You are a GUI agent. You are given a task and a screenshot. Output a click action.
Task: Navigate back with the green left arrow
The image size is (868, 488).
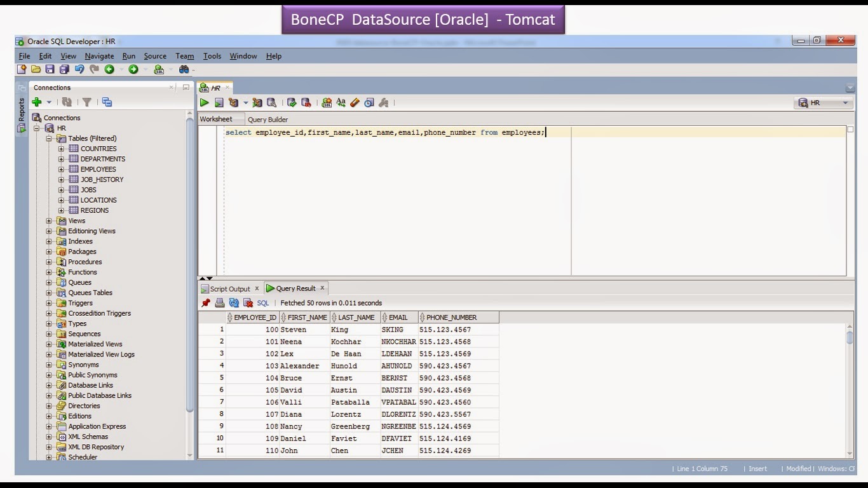109,69
